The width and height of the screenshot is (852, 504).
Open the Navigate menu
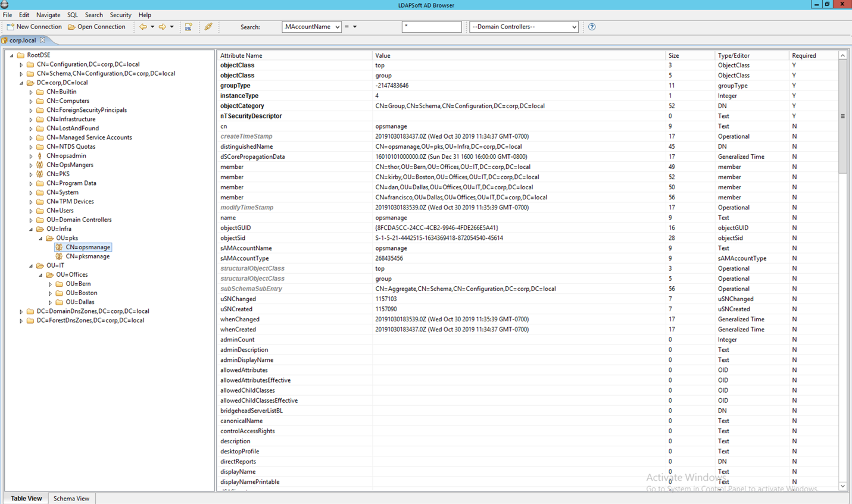[48, 15]
